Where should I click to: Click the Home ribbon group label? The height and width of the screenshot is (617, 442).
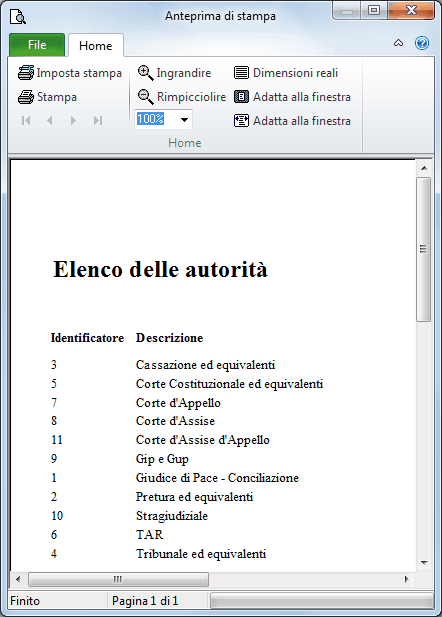click(x=185, y=143)
